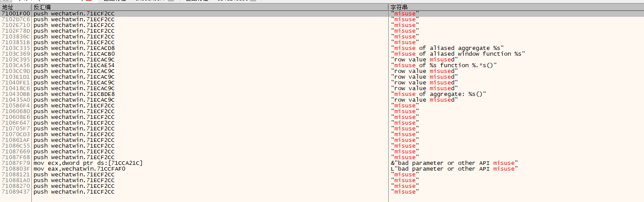This screenshot has width=644, height=202.
Task: Select mov eax,wechatwin.71CCFAF0 instruction
Action: [80, 169]
